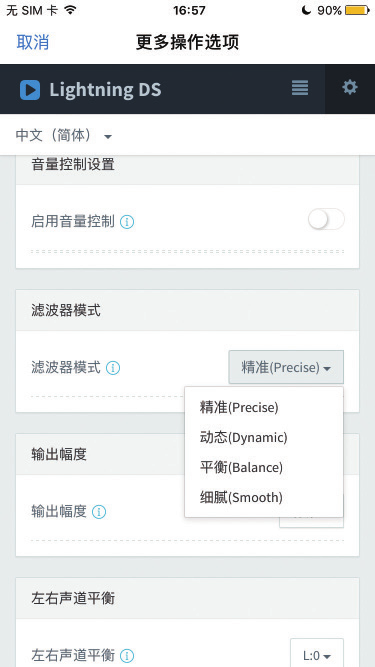This screenshot has height=667, width=375.
Task: Click info icon beside 输出幅度
Action: [x=99, y=511]
